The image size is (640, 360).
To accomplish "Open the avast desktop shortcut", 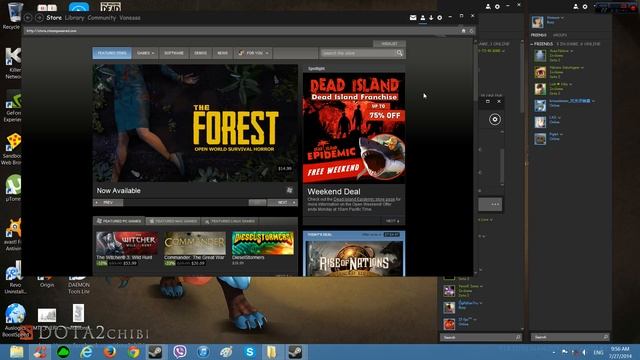I will 13,234.
